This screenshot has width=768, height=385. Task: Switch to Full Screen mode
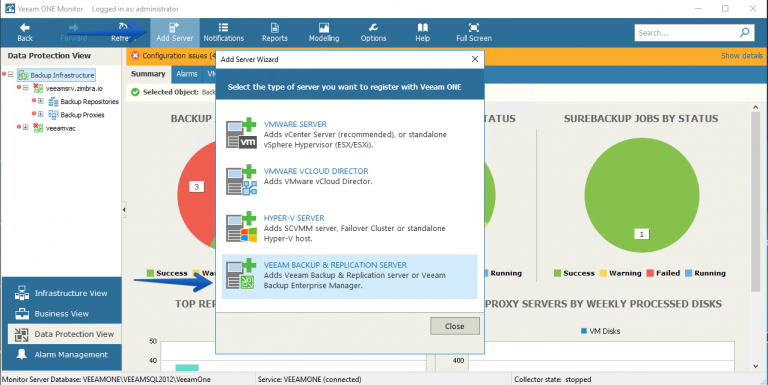[474, 32]
